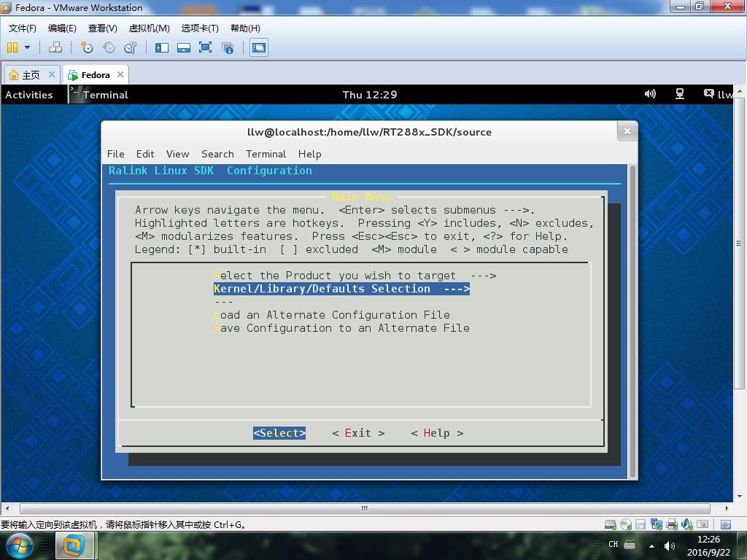Click Activities in the GNOME top bar
Screen dimensions: 747x560
click(x=29, y=95)
